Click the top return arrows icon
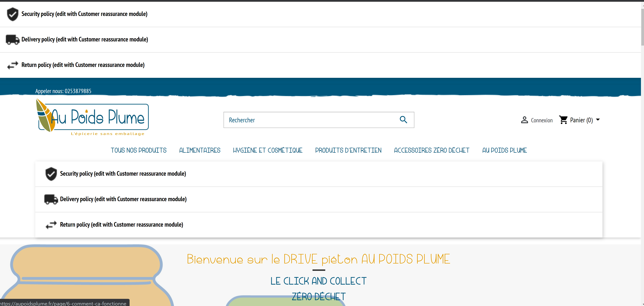644x306 pixels. pyautogui.click(x=13, y=65)
